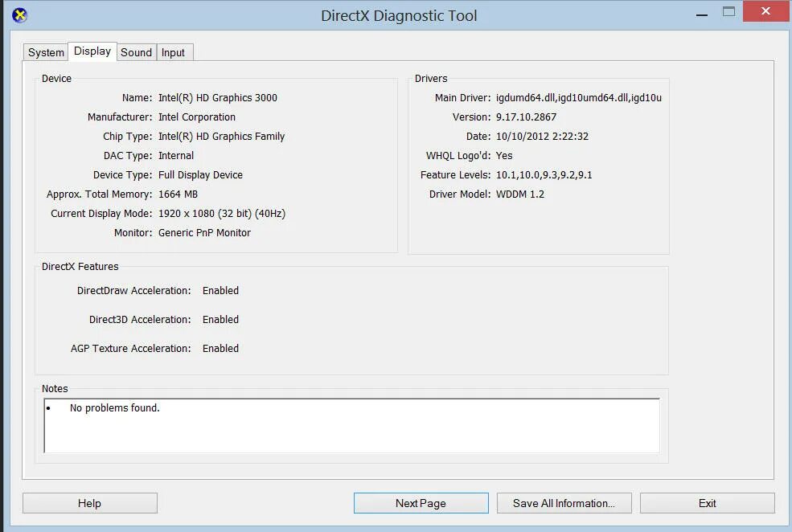Click the 'DirectX Features' group heading
The height and width of the screenshot is (532, 792).
click(80, 267)
